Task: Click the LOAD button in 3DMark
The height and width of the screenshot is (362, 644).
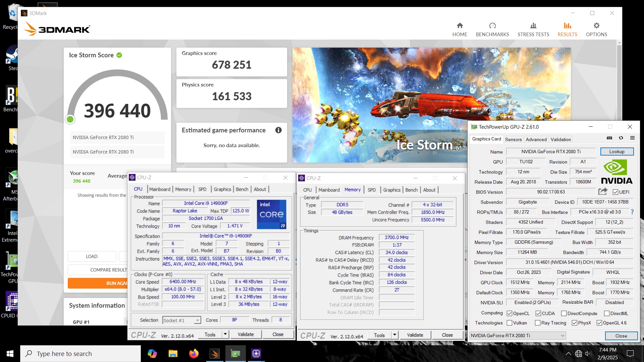Action: click(x=92, y=256)
